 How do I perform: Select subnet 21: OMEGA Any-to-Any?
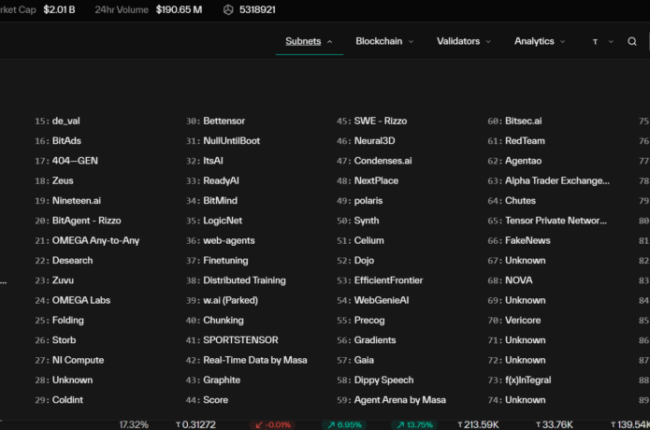pyautogui.click(x=87, y=240)
